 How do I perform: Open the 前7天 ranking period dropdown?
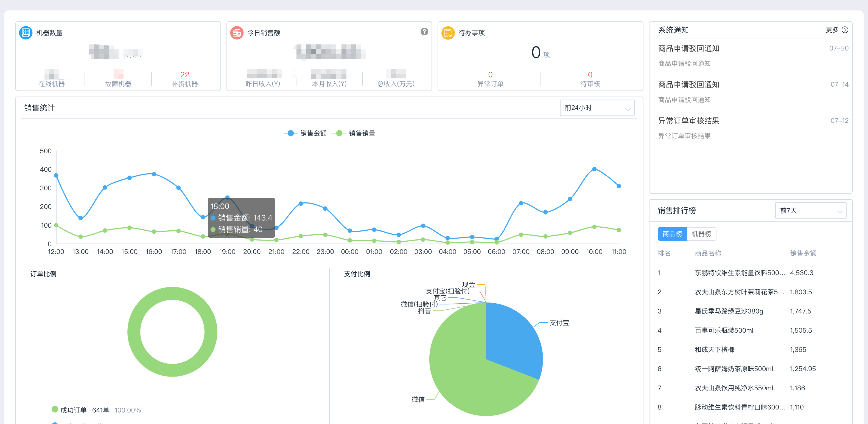(810, 210)
